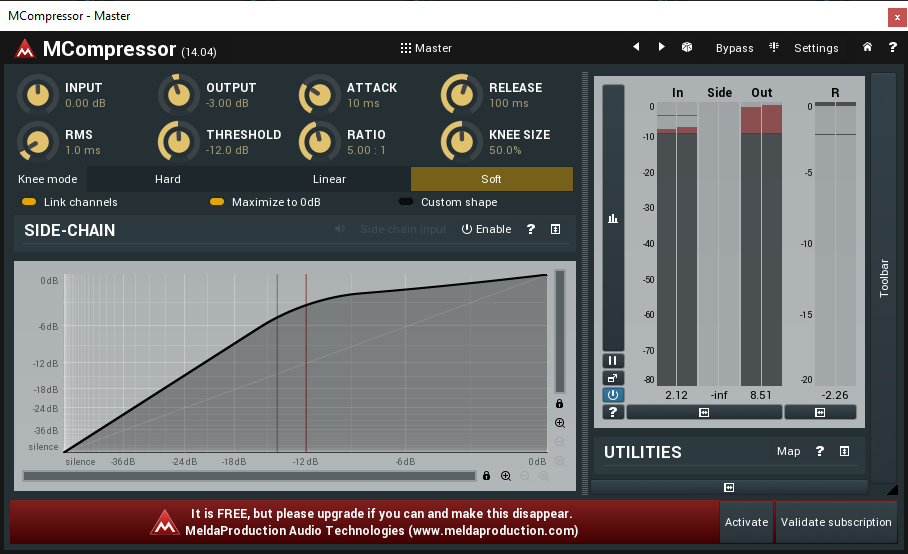Click the Activate button
Screen dimensions: 908x554
pyautogui.click(x=746, y=522)
